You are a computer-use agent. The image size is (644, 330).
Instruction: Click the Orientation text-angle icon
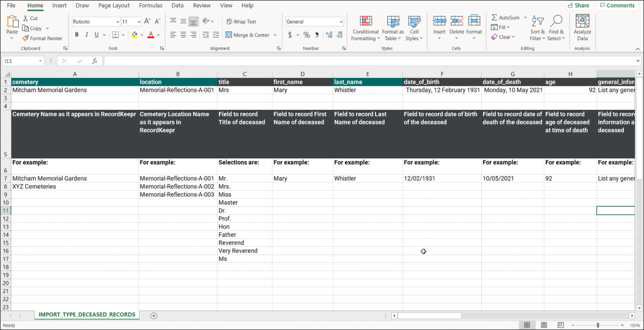(x=206, y=21)
